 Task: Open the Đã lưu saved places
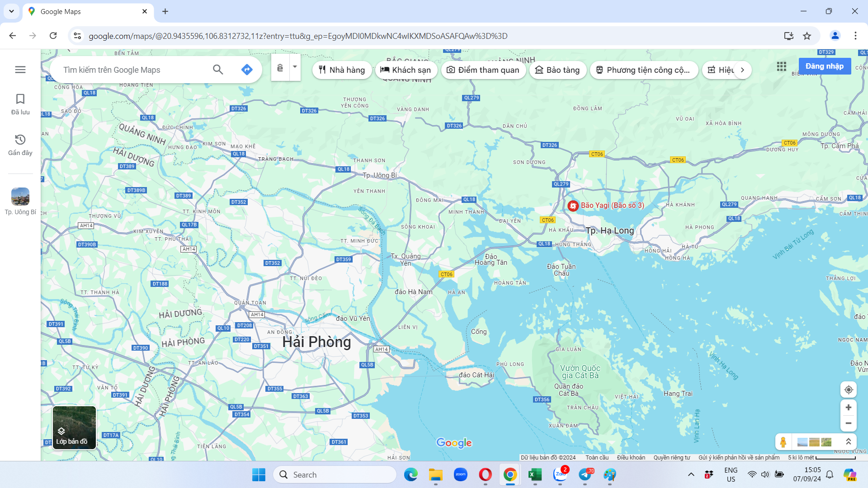coord(20,104)
